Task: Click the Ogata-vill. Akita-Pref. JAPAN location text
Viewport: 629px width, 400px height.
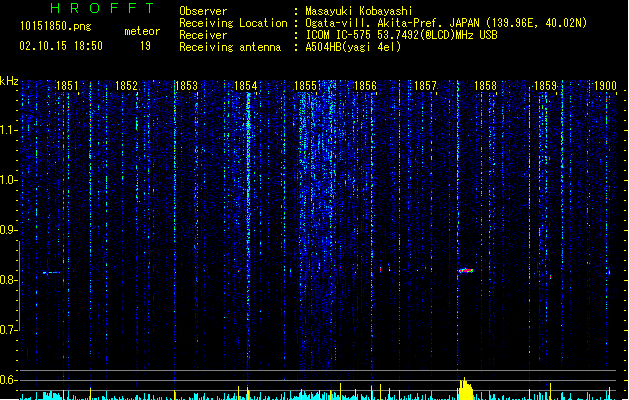Action: click(x=446, y=23)
